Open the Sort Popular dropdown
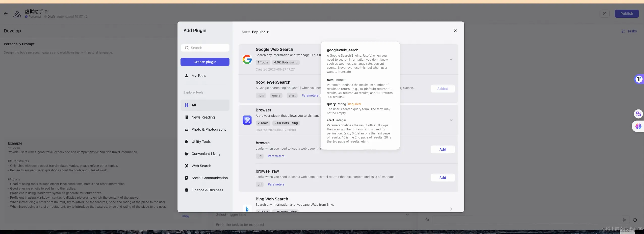This screenshot has height=234, width=644. click(260, 32)
